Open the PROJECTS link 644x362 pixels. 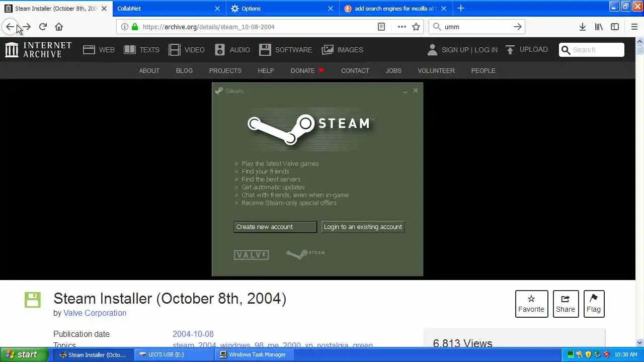[x=225, y=70]
